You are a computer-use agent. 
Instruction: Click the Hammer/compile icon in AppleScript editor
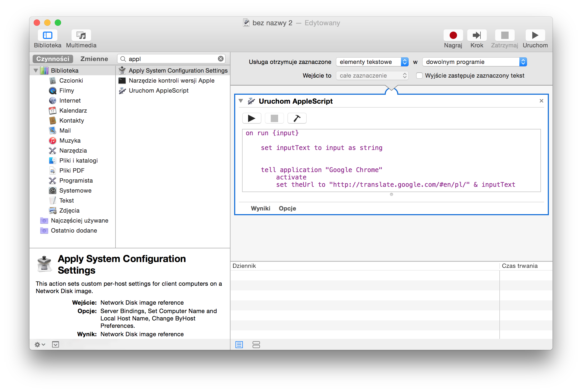297,118
